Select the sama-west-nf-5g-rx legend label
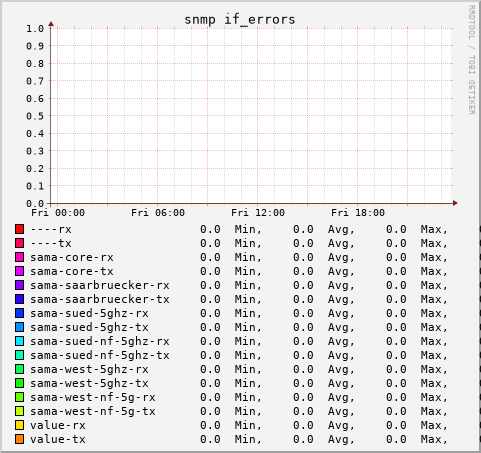This screenshot has width=481, height=453. coord(93,398)
